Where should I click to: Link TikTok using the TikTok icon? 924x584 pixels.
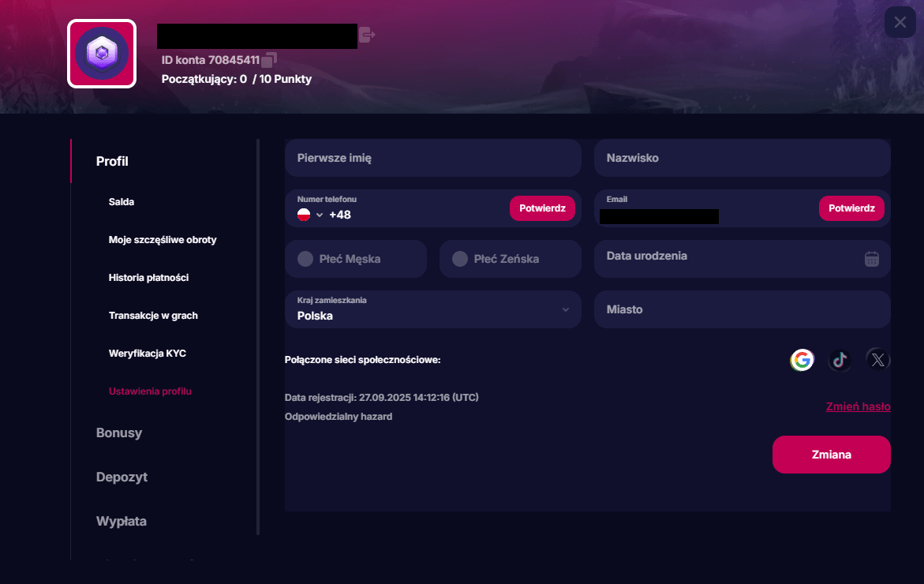(840, 360)
